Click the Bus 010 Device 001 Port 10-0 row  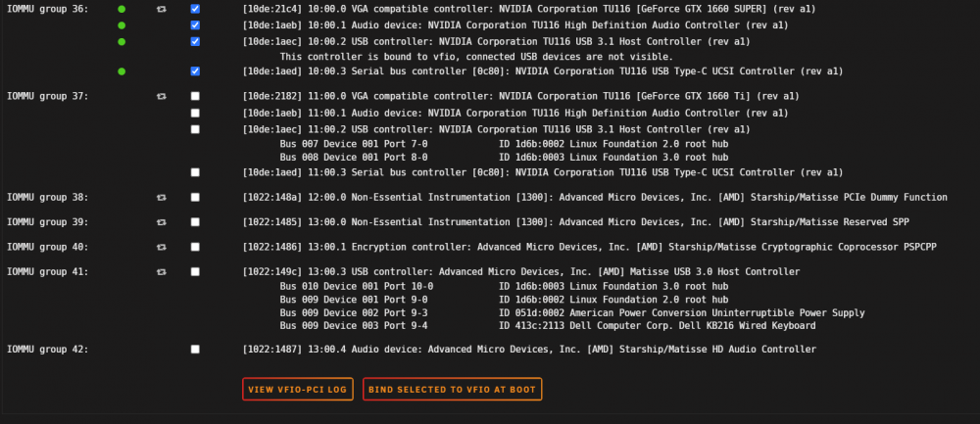coord(504,287)
